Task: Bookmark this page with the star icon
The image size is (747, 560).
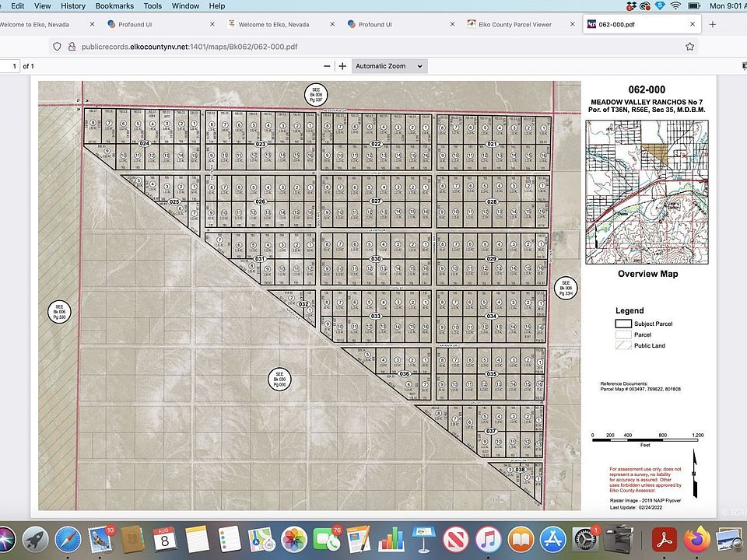Action: pos(689,47)
